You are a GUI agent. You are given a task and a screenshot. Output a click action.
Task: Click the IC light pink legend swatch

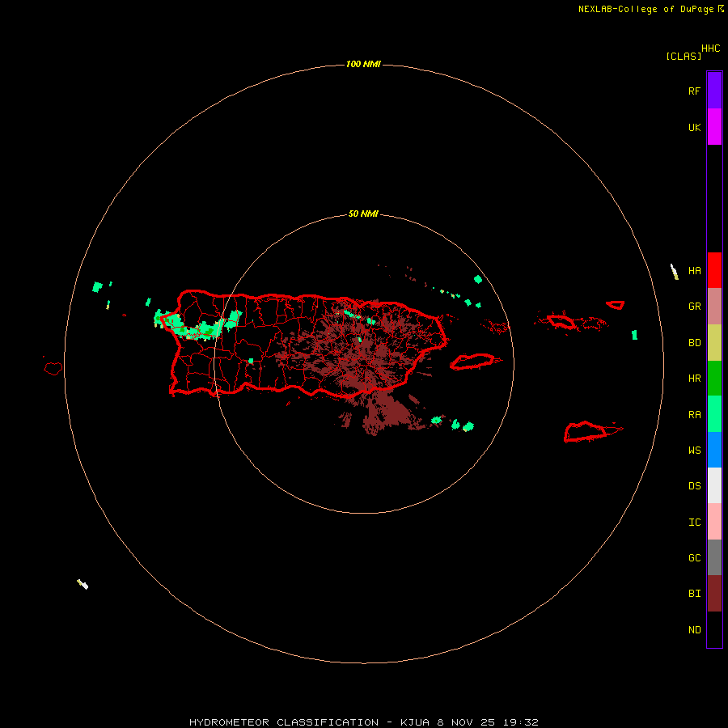click(x=714, y=522)
